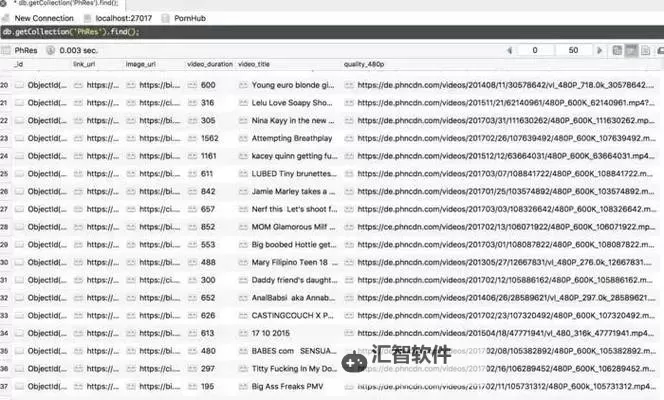Screen dimensions: 664x400
Task: Click the ObjectId cell in row 23
Action: 47,138
